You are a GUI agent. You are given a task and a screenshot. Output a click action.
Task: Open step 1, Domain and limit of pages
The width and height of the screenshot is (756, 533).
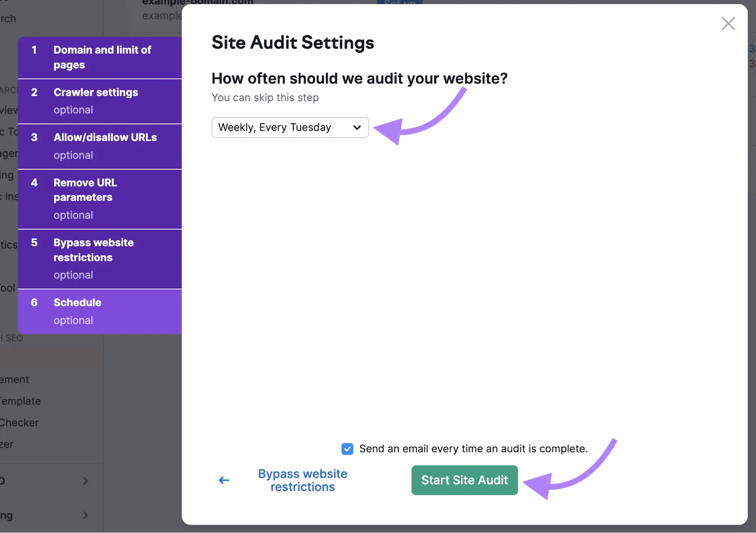[x=100, y=57]
